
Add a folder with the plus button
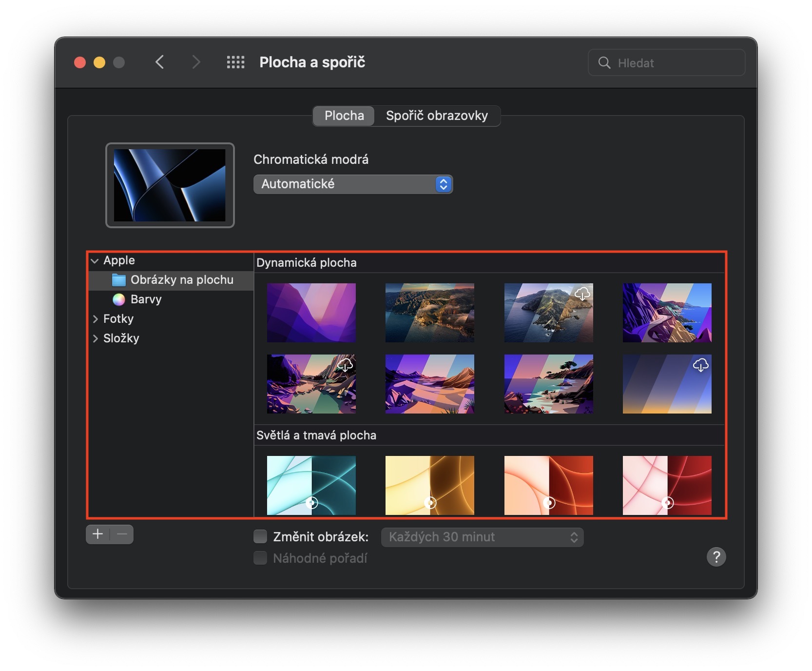coord(98,534)
